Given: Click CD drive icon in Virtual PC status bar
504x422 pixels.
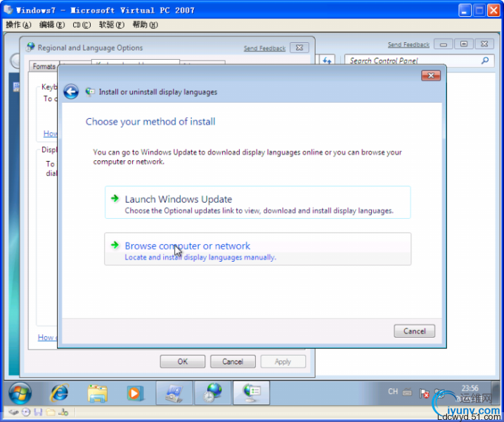Looking at the screenshot, I should pyautogui.click(x=26, y=412).
